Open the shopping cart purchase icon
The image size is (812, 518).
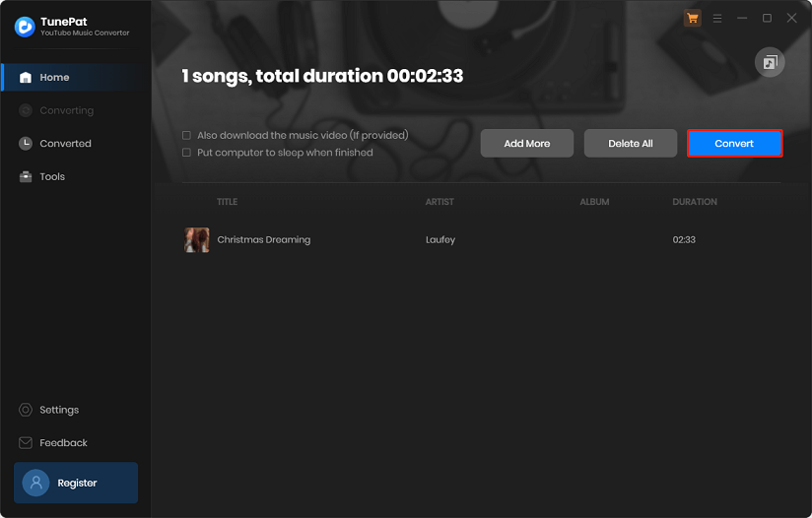click(693, 19)
